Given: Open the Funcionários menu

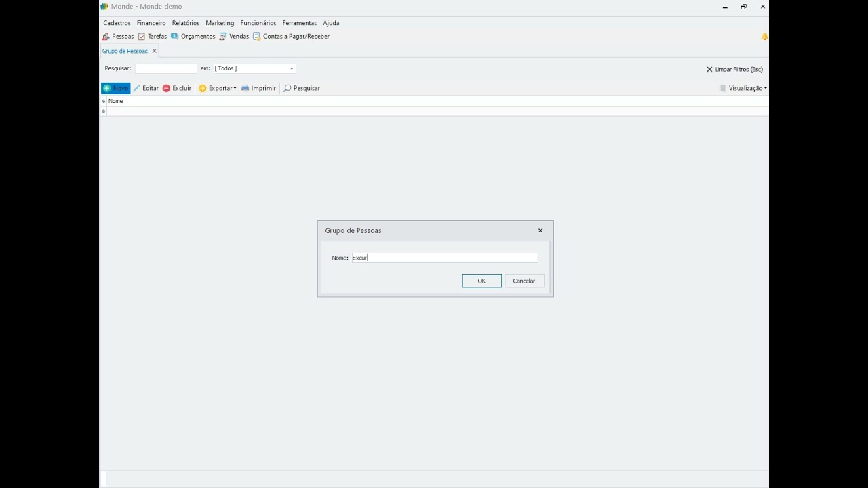Looking at the screenshot, I should 258,23.
